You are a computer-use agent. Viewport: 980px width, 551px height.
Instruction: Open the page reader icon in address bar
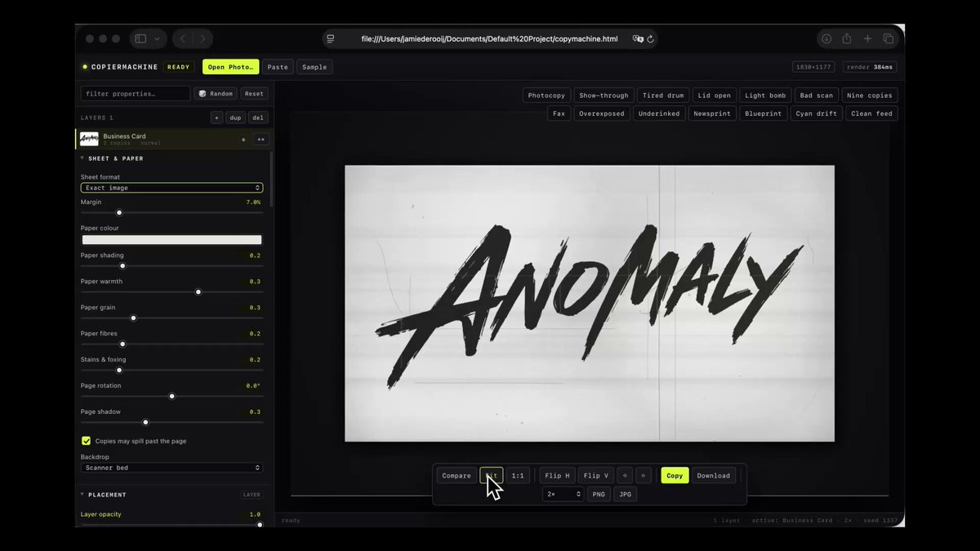coord(330,38)
